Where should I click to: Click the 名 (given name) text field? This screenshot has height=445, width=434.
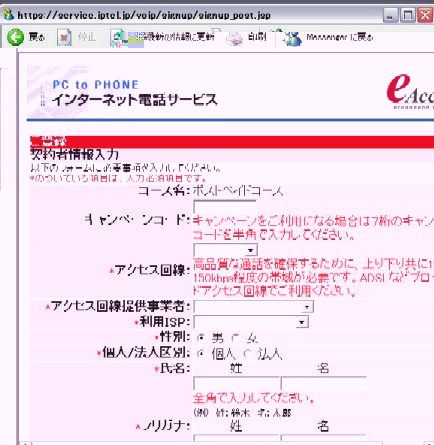point(324,384)
